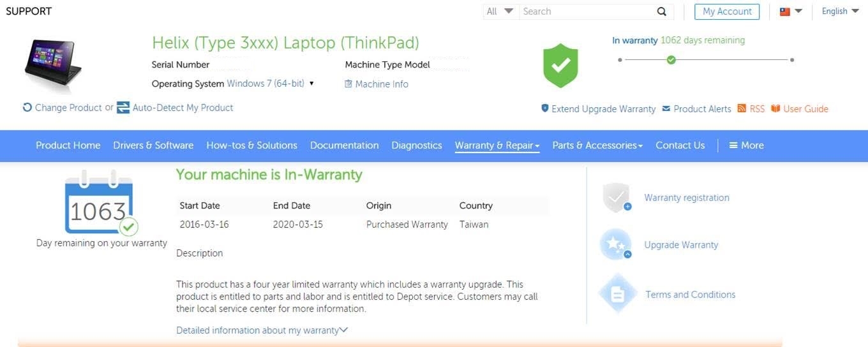The height and width of the screenshot is (347, 868).
Task: Click the SUPPORT header text
Action: 29,11
